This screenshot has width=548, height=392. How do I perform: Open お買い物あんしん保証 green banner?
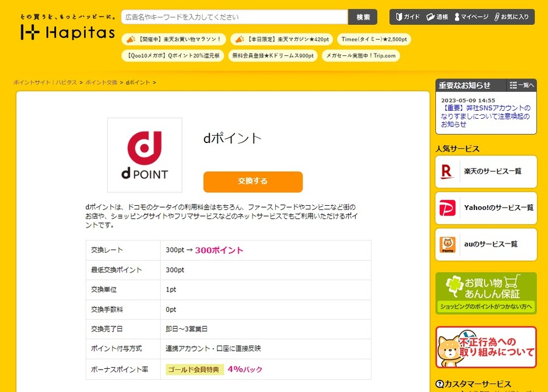(486, 293)
